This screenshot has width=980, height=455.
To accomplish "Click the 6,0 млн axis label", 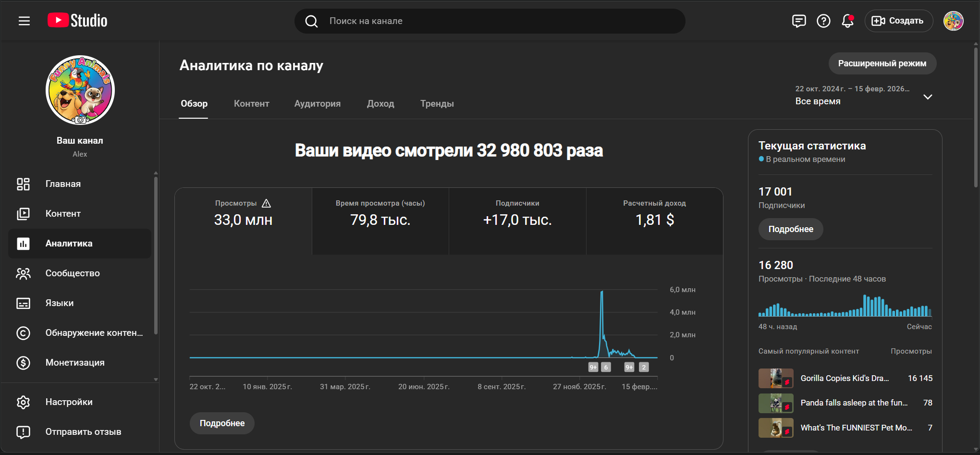I will pos(683,290).
